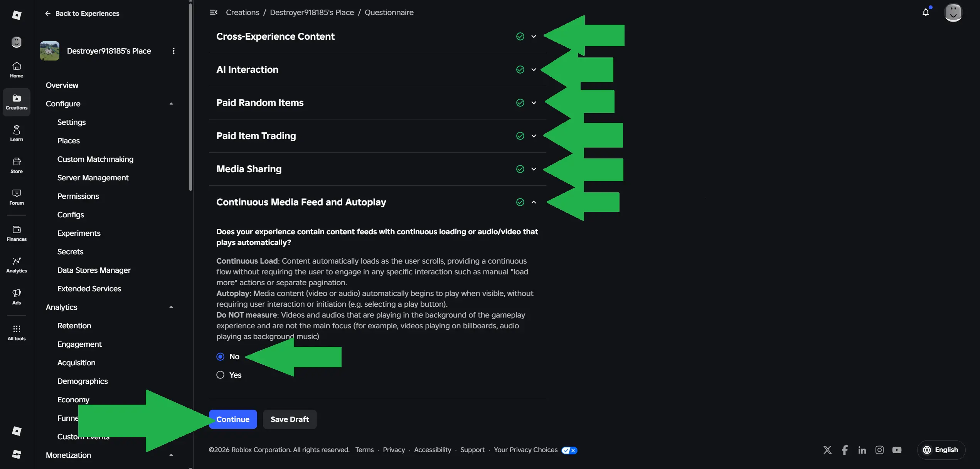Open the Support footer link
980x469 pixels.
tap(472, 450)
